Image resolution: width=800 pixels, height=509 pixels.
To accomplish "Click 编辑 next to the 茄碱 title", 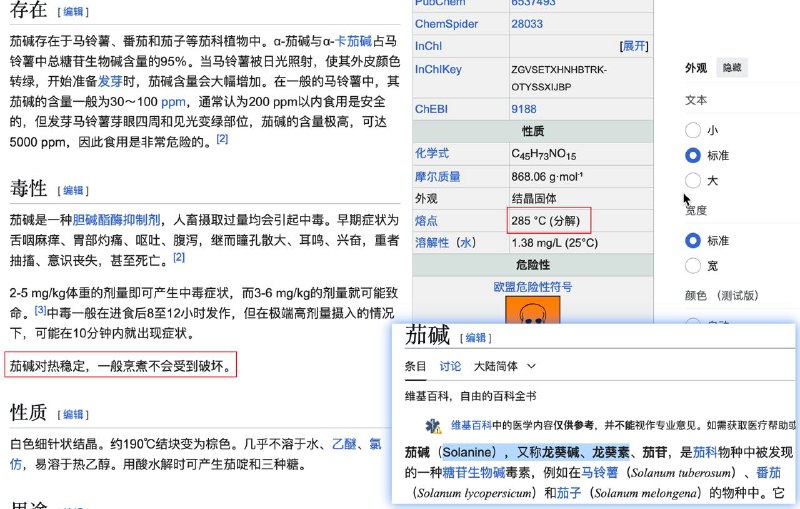I will [476, 338].
